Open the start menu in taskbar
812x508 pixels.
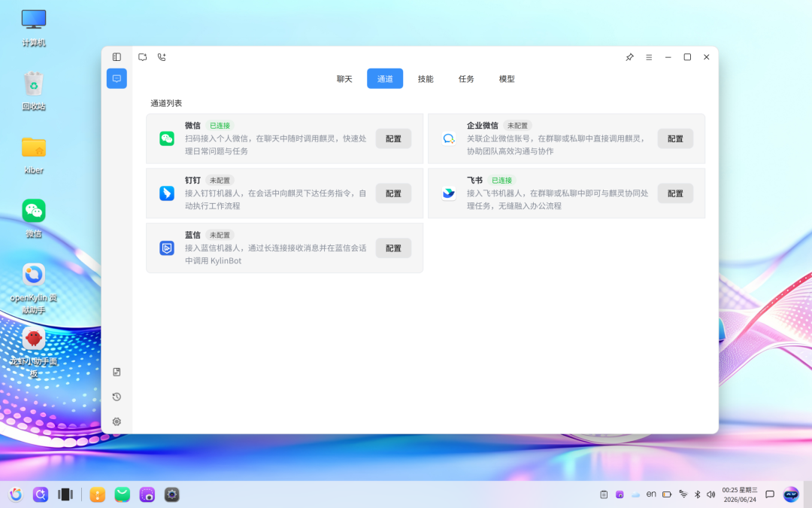coord(16,494)
